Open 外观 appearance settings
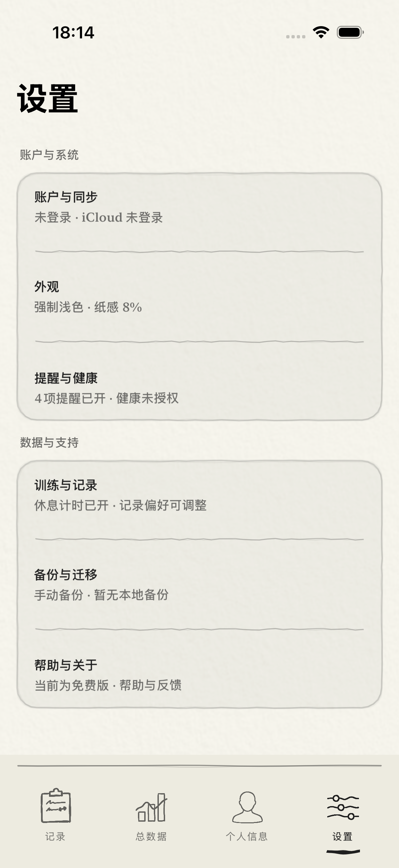This screenshot has height=868, width=399. [199, 297]
